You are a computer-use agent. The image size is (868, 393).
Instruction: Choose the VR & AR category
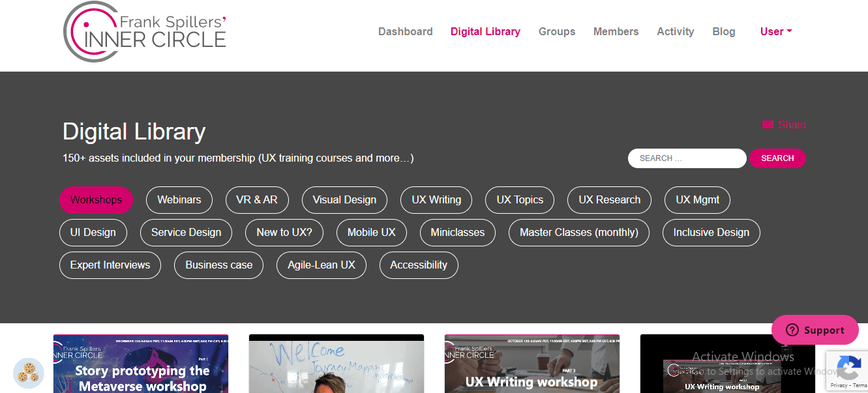pyautogui.click(x=257, y=200)
